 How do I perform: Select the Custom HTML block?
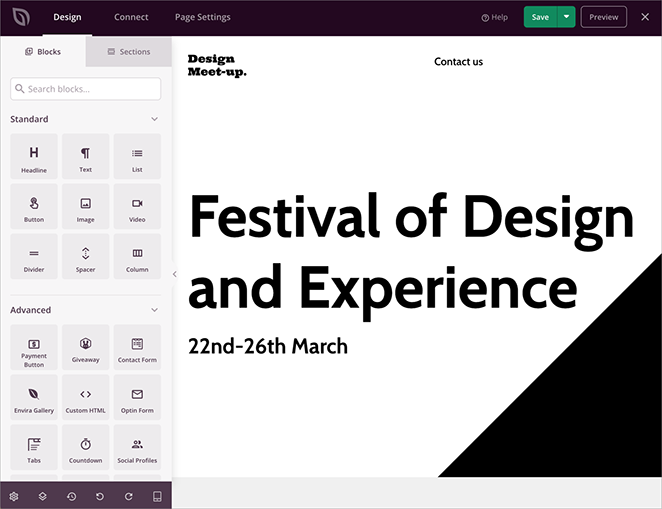point(86,398)
